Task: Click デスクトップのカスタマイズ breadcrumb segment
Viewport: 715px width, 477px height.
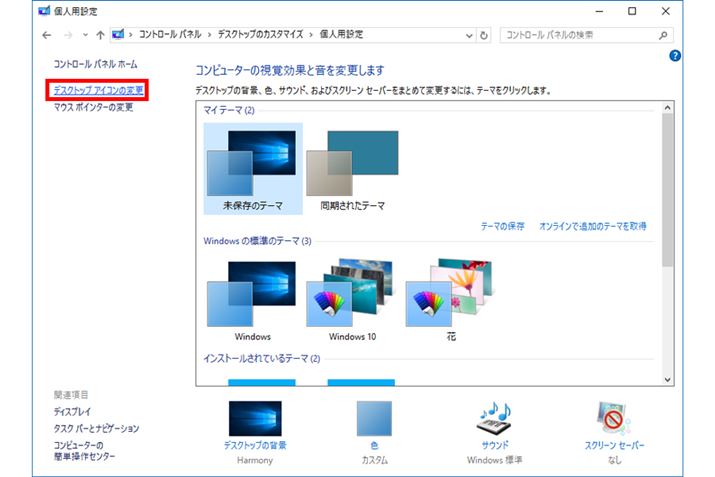Action: point(260,34)
